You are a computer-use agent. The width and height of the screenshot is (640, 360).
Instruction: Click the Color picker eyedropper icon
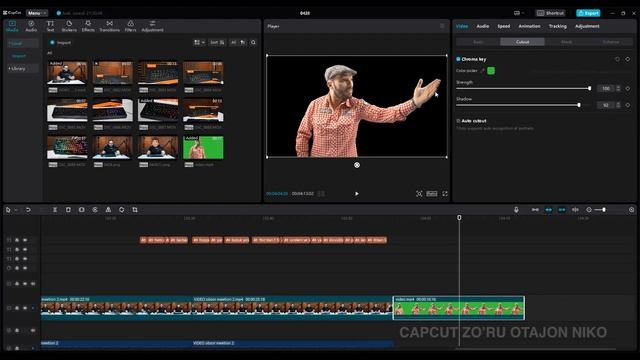483,71
